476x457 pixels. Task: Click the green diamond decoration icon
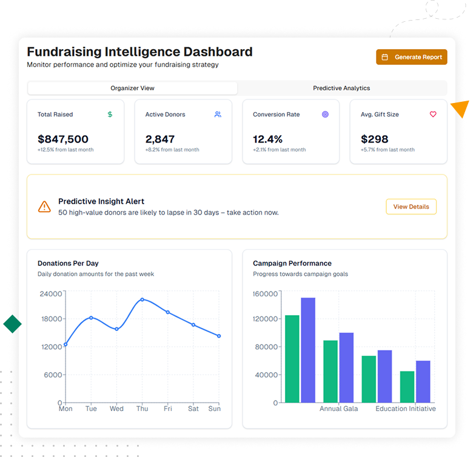point(12,324)
